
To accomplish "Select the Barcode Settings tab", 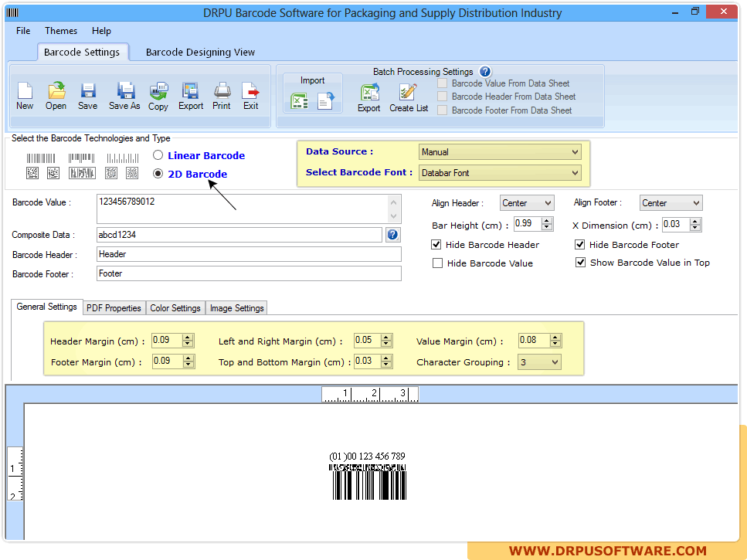I will pos(82,53).
